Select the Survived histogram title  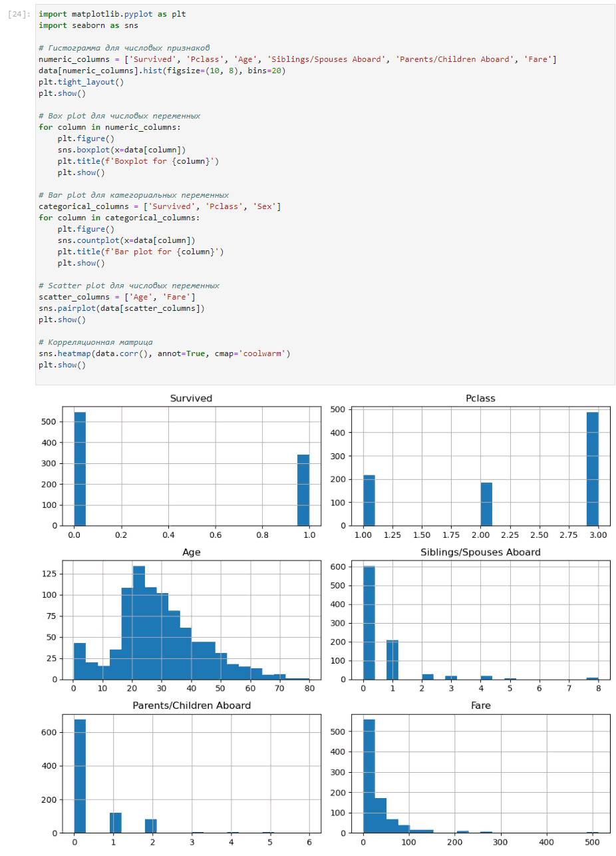[x=191, y=398]
